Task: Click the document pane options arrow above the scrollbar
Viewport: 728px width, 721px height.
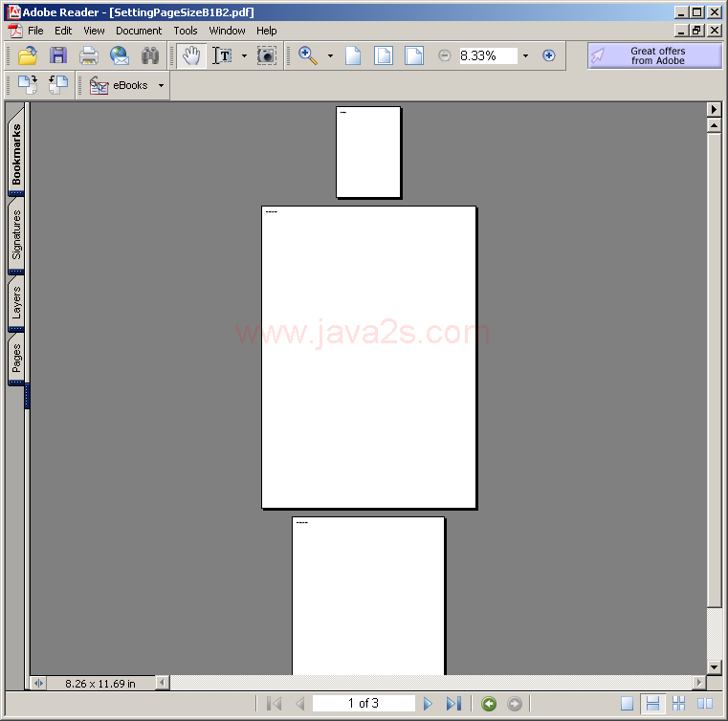Action: coord(714,110)
